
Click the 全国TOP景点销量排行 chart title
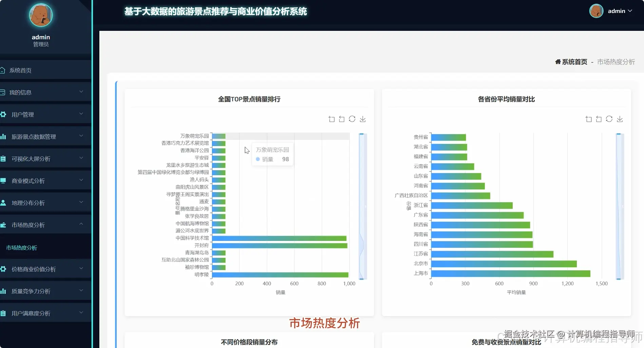(x=249, y=99)
